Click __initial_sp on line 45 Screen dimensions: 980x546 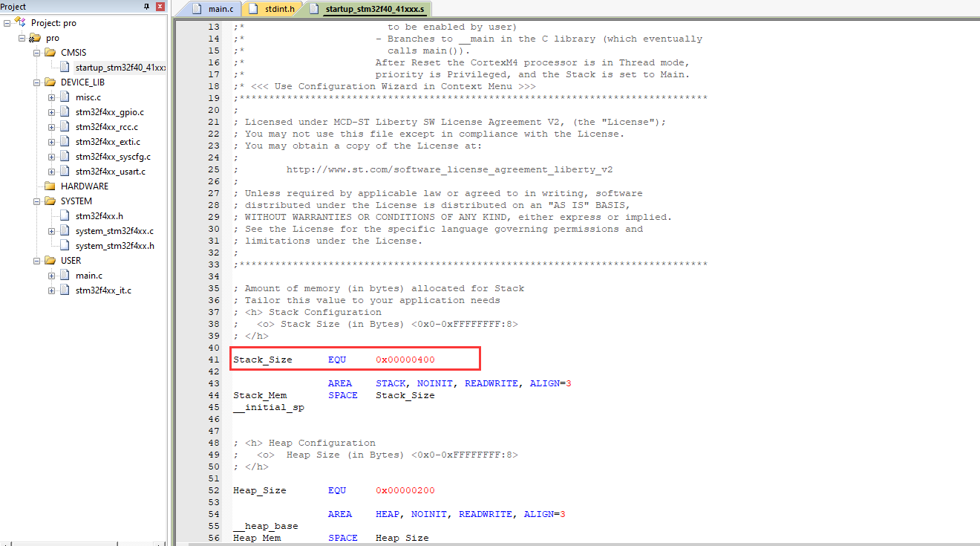(269, 407)
